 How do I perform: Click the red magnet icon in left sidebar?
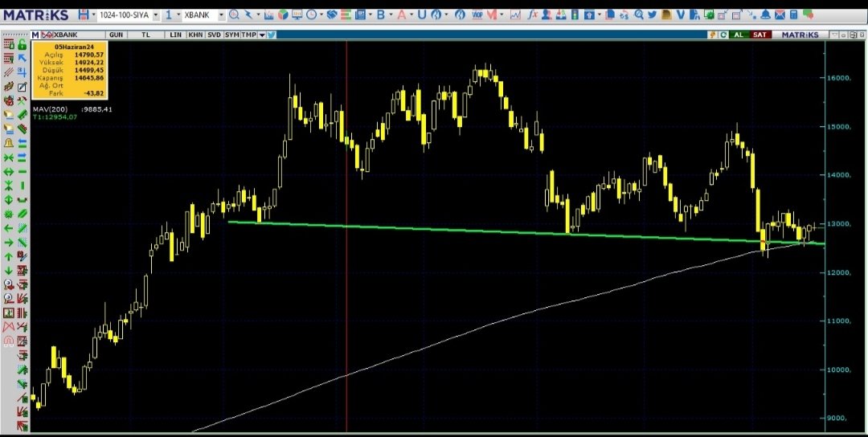pos(8,341)
